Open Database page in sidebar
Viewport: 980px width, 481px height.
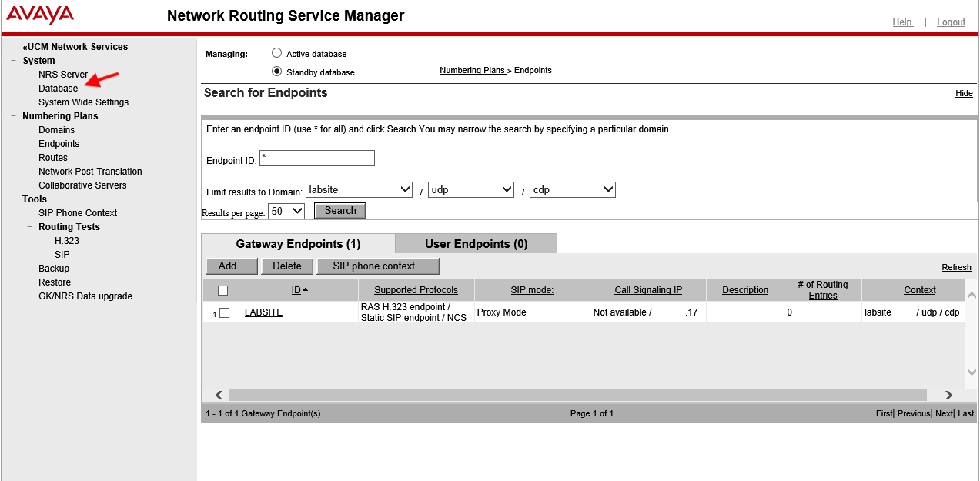pyautogui.click(x=59, y=89)
